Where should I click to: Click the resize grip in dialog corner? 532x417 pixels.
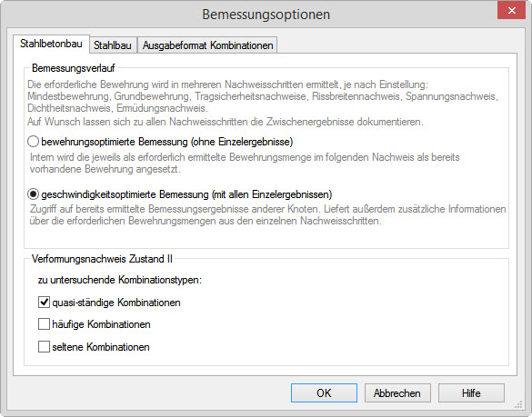pyautogui.click(x=518, y=405)
